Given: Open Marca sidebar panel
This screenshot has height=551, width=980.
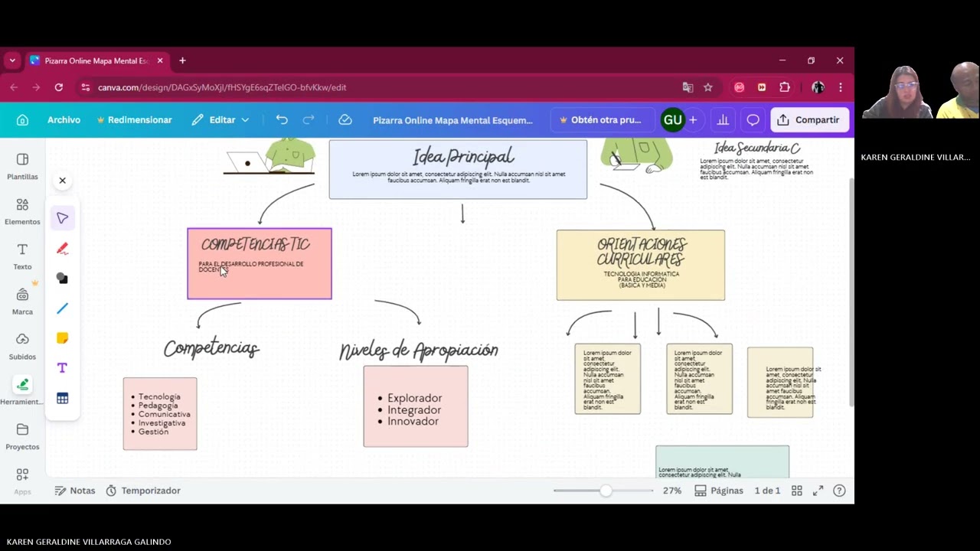Looking at the screenshot, I should coord(22,302).
